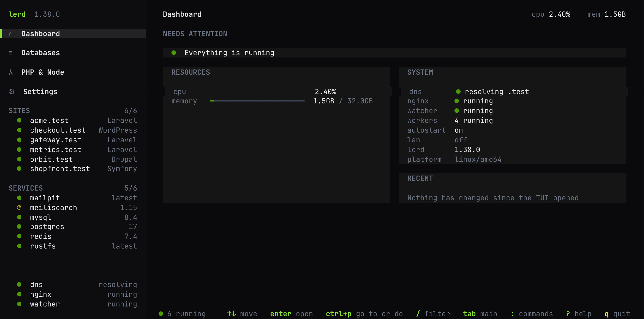Image resolution: width=644 pixels, height=319 pixels.
Task: Click the SERVICES section header
Action: coord(26,188)
